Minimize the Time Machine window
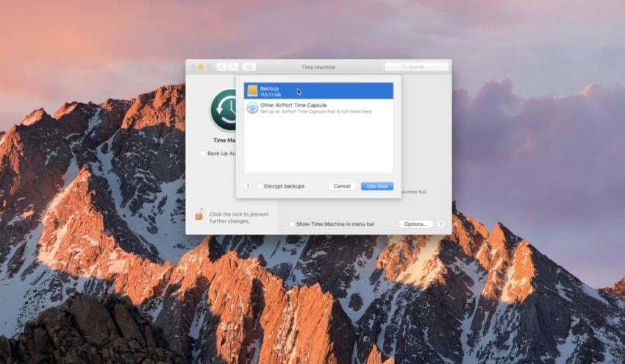Screen dimensions: 625x364 point(201,67)
